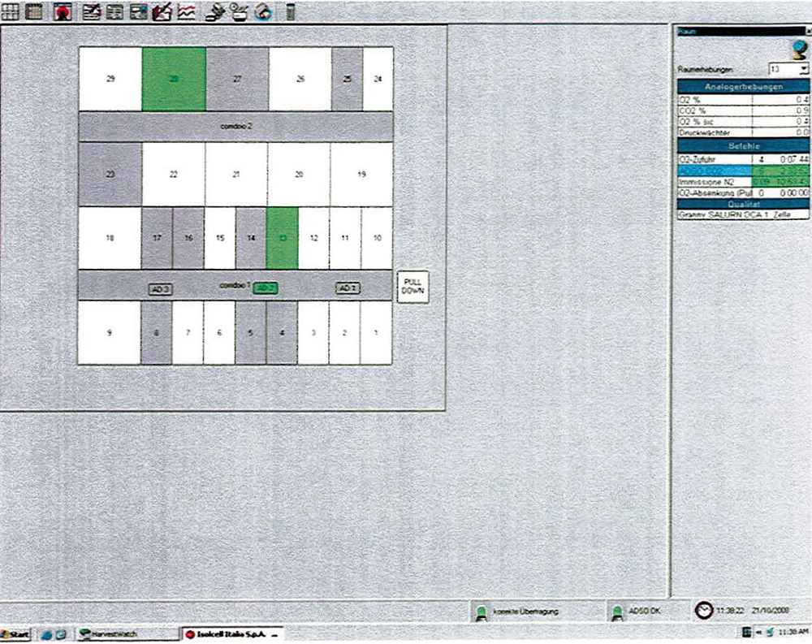Select the Immissione N2 command row
Screen dimensions: 812x644
point(715,182)
